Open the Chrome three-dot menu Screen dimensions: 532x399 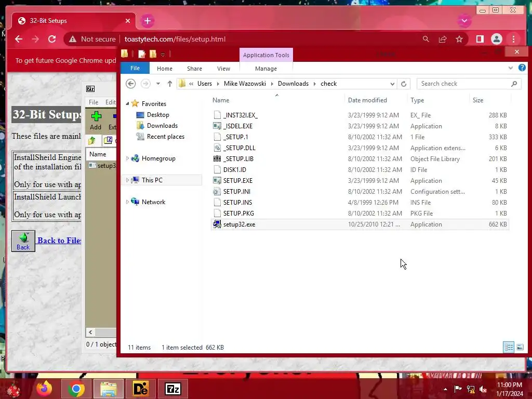[513, 39]
